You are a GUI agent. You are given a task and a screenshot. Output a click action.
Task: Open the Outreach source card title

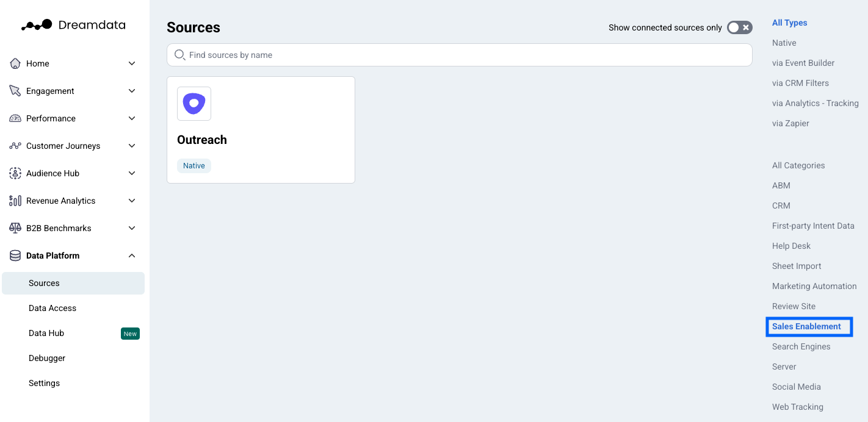point(202,140)
